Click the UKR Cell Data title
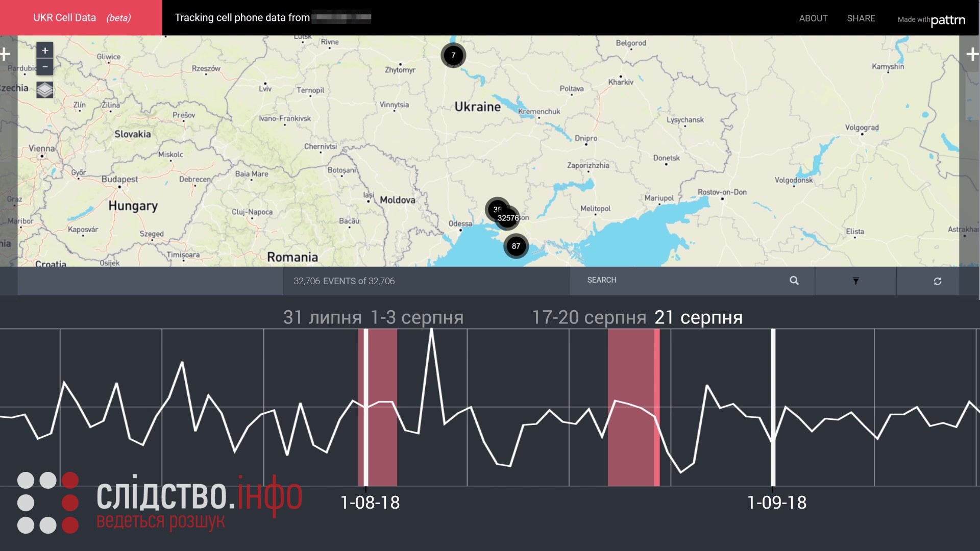The width and height of the screenshot is (980, 551). pyautogui.click(x=82, y=18)
